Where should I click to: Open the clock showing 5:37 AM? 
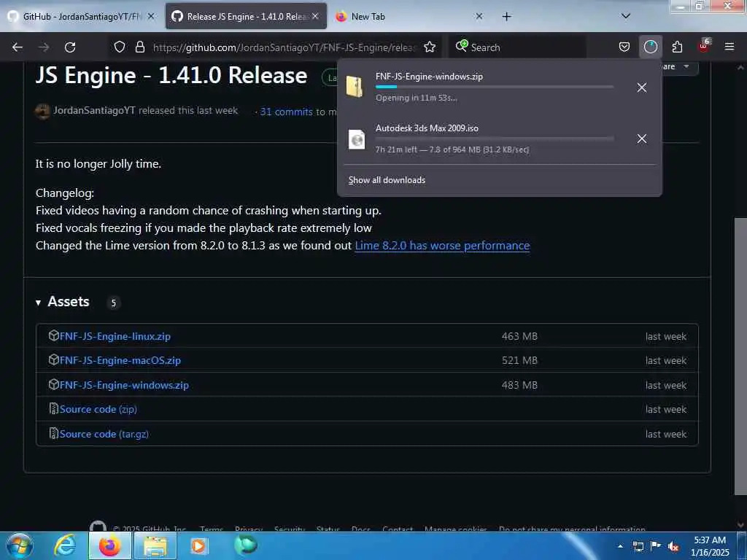tap(710, 546)
